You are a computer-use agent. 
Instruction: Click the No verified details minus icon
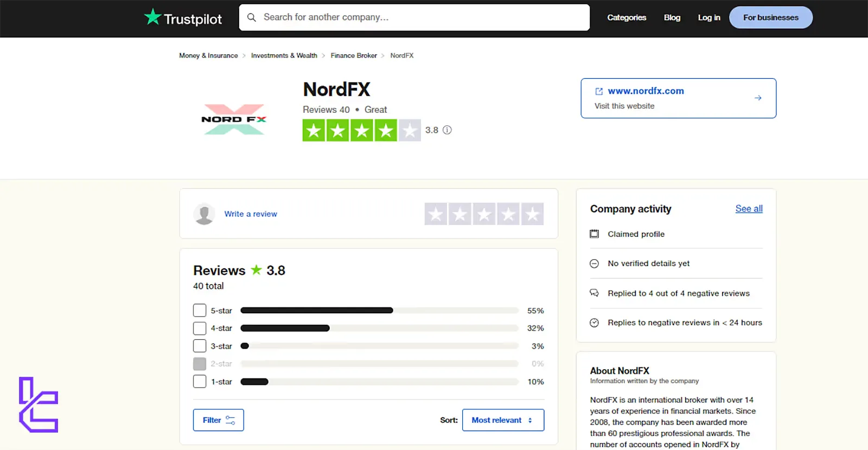[x=595, y=263]
